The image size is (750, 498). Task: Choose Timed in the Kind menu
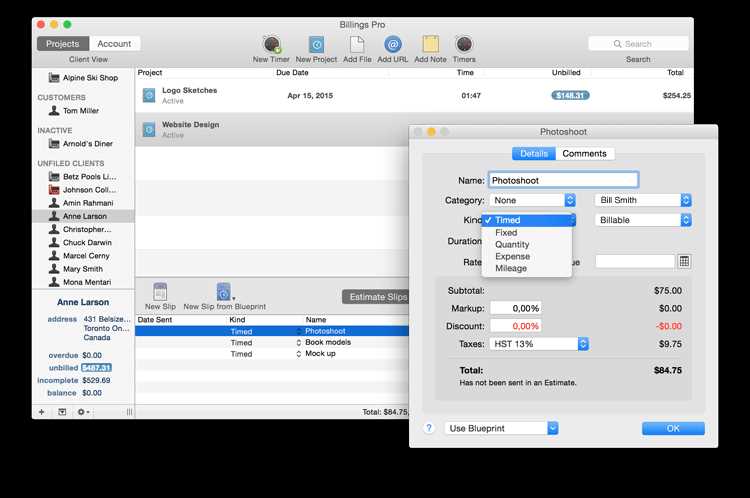(x=527, y=220)
